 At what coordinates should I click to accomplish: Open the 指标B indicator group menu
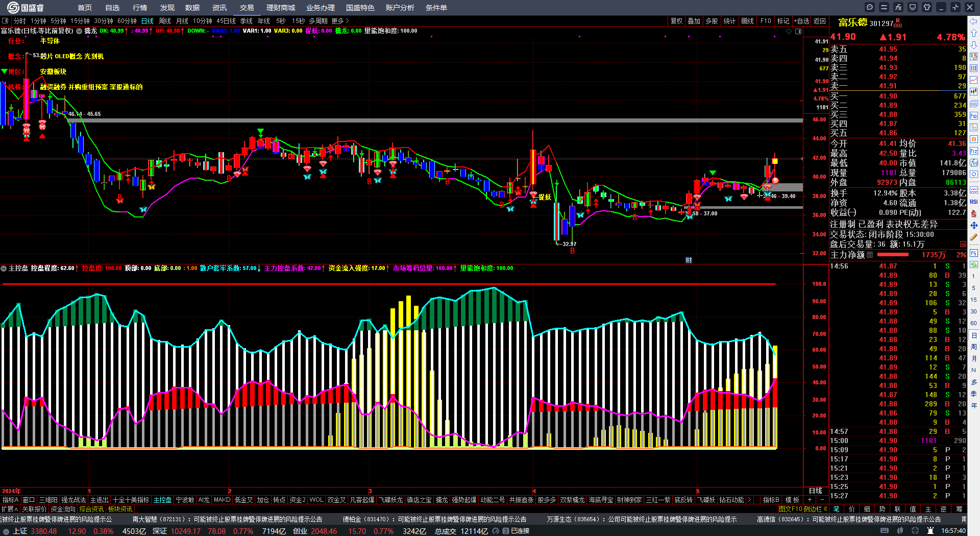pyautogui.click(x=771, y=500)
